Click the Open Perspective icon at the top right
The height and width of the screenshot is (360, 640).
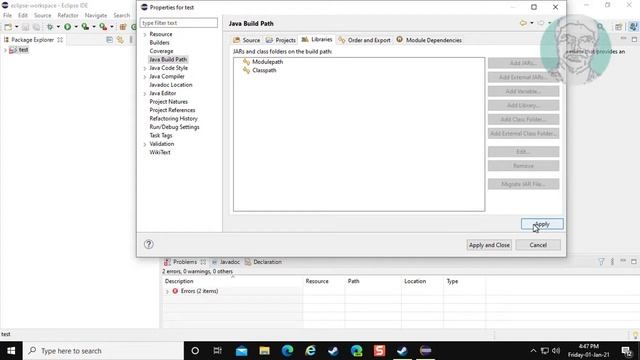click(619, 27)
